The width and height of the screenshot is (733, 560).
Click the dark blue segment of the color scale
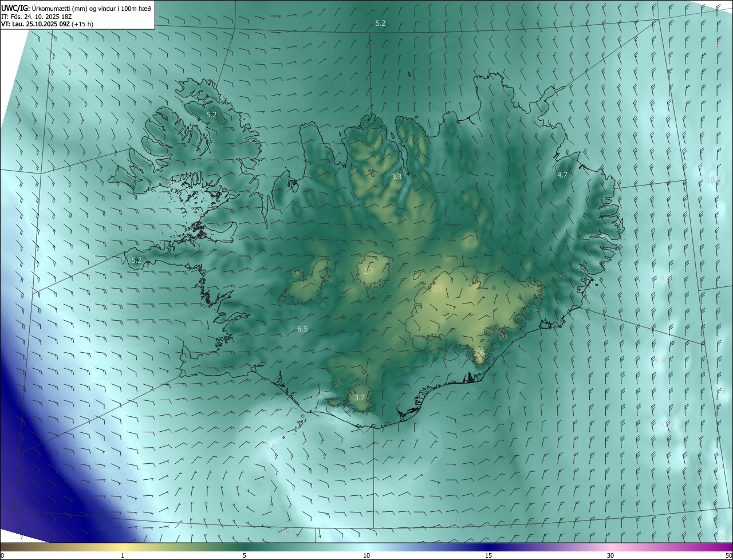(488, 547)
